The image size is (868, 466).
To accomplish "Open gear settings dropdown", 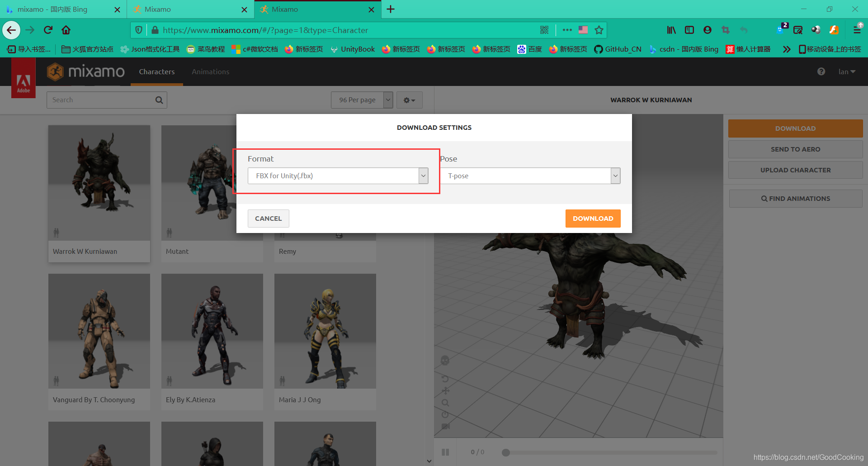I will [409, 100].
